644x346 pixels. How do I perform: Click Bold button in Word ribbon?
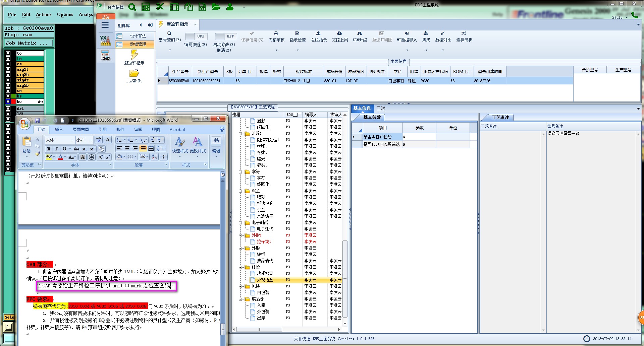point(49,149)
